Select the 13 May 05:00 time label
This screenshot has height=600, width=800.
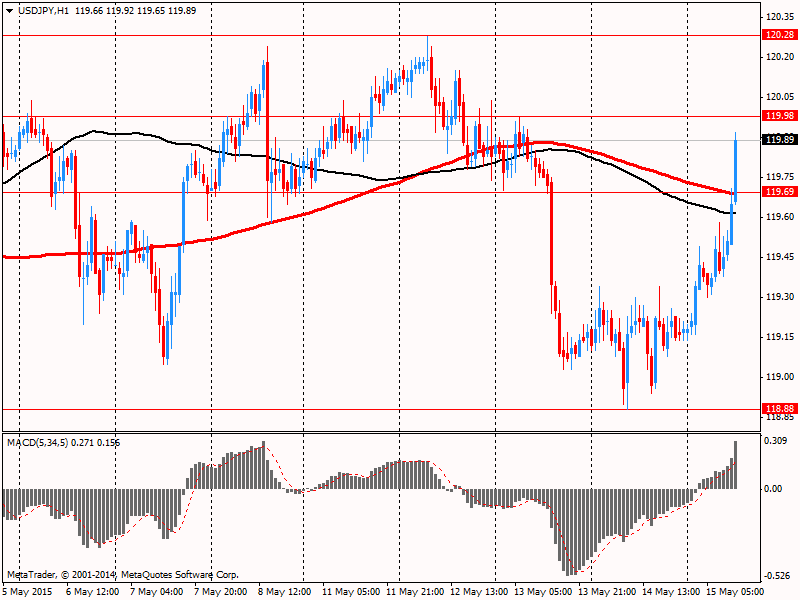[543, 592]
